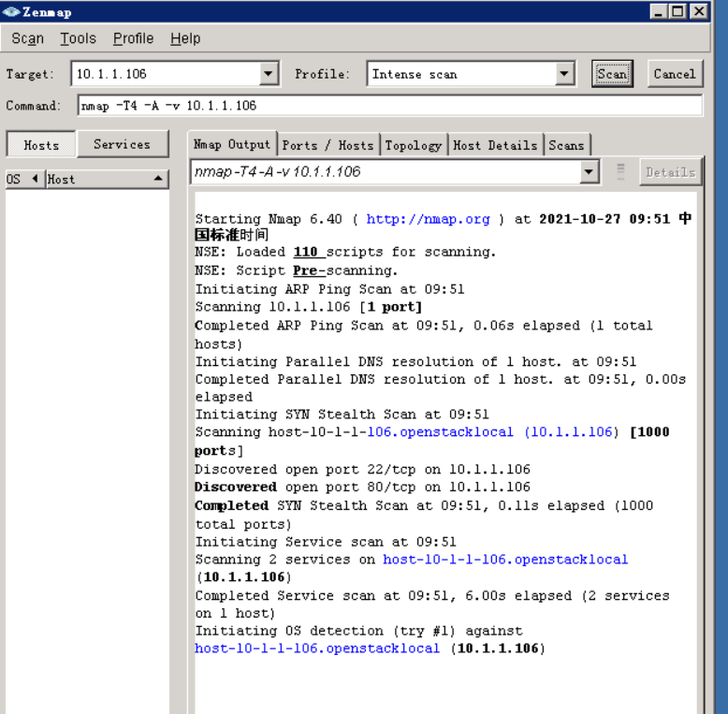Click the output options list icon

pyautogui.click(x=620, y=172)
